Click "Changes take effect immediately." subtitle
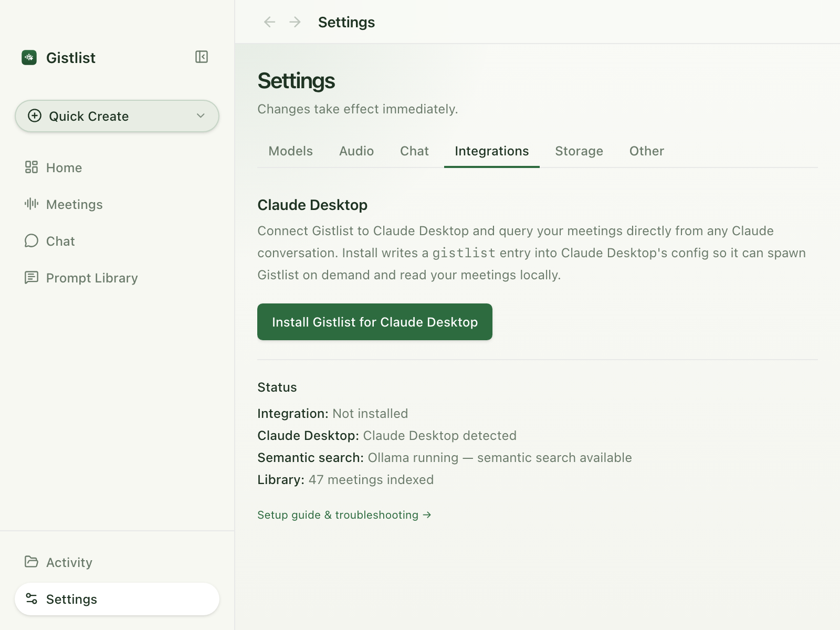This screenshot has width=840, height=630. [358, 109]
